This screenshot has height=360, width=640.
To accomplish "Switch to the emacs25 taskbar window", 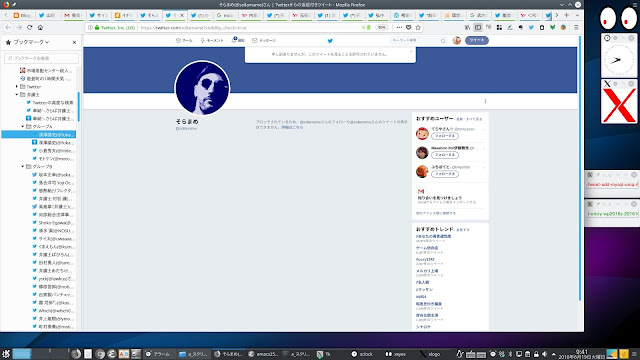I will click(x=263, y=354).
